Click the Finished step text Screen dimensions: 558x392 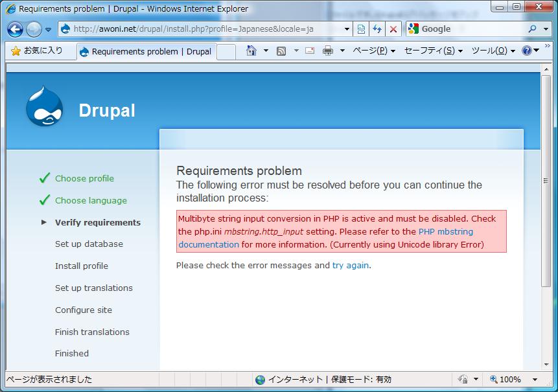point(72,354)
